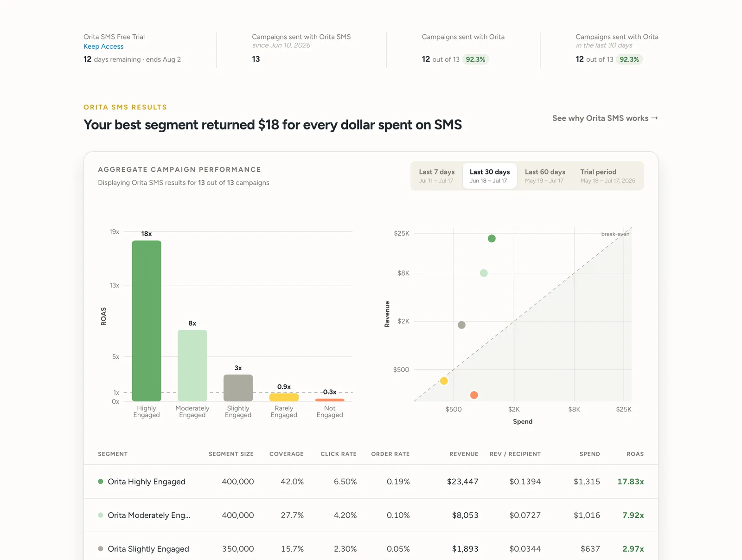This screenshot has height=560, width=742.
Task: Click the gray scatter plot dot
Action: point(461,325)
